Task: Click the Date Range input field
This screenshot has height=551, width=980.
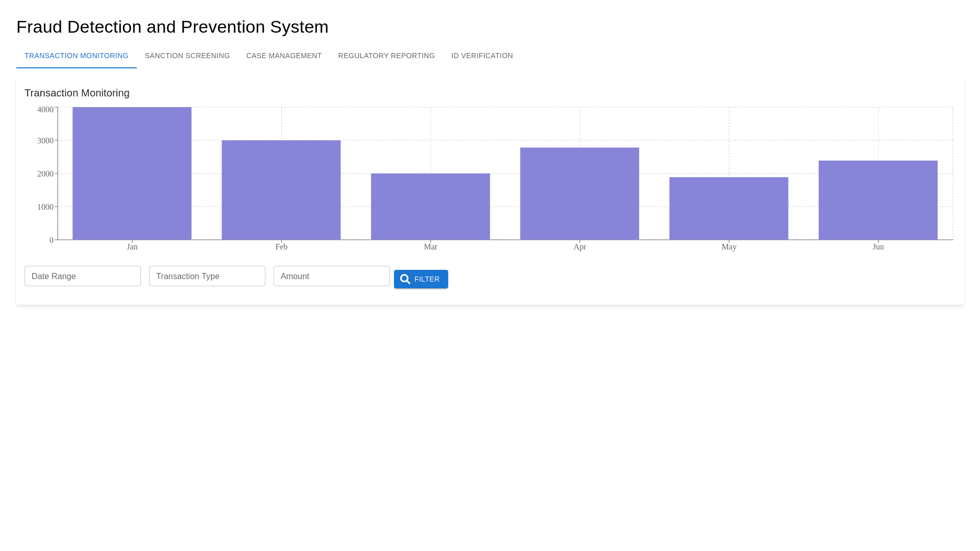Action: coord(83,276)
